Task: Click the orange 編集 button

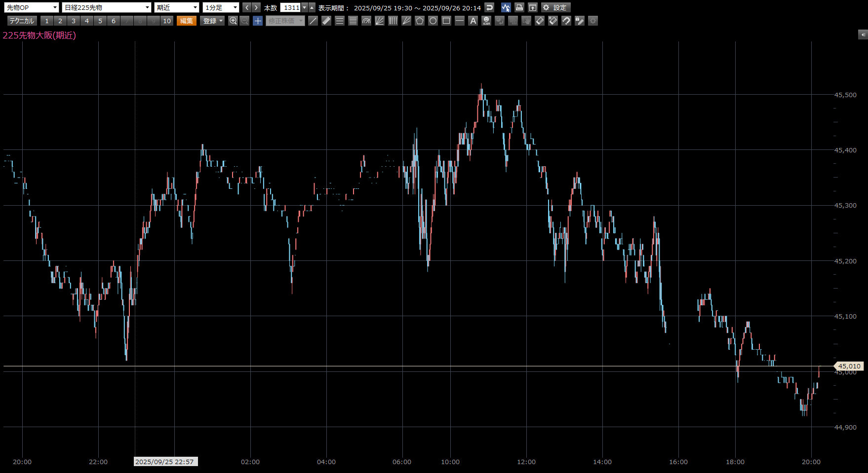Action: [187, 21]
